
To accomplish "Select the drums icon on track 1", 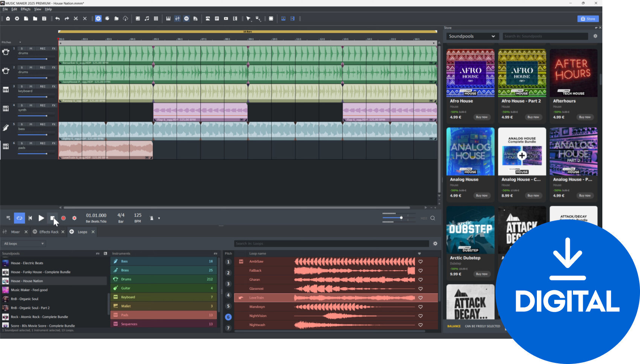I will [x=6, y=53].
